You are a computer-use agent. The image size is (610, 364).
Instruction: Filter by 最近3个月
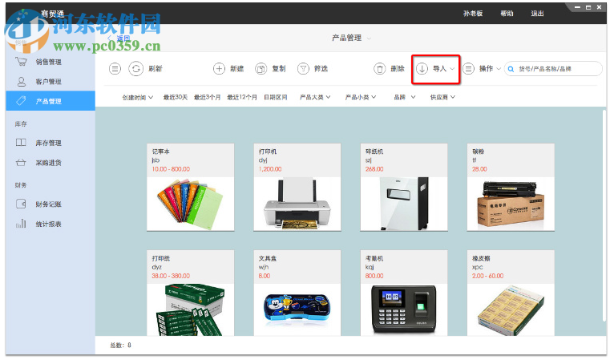coord(207,97)
